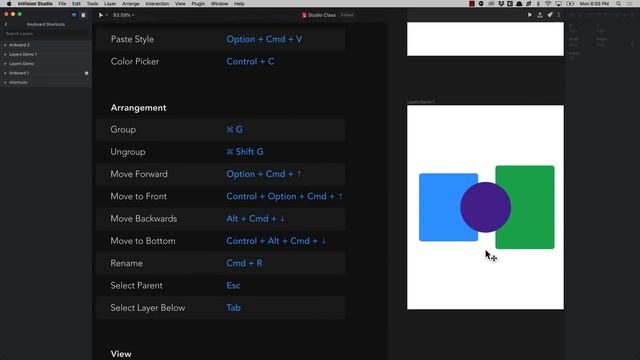Go back with the chevron beside Keyboard Shortcuts

pos(6,24)
